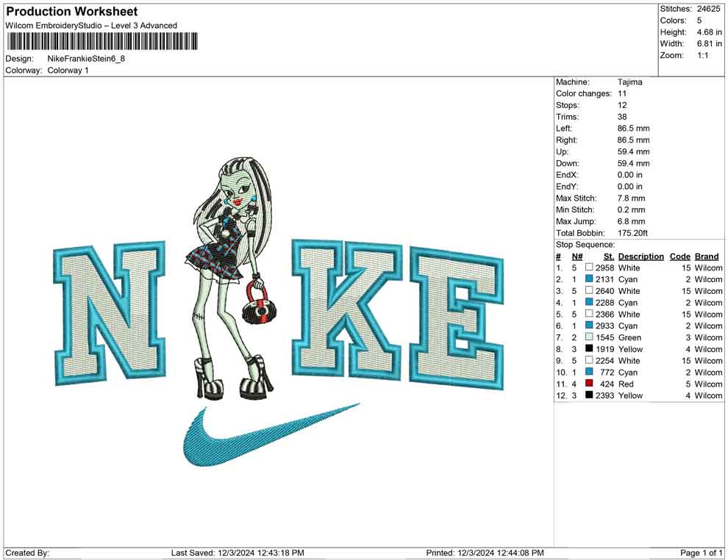The image size is (728, 560).
Task: Click the cyan swatch for stitch 2131
Action: 589,279
